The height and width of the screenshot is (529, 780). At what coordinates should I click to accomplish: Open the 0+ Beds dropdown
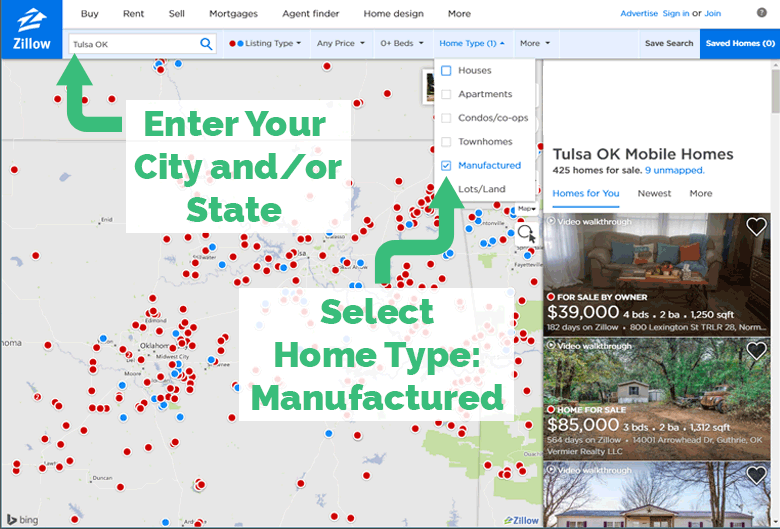402,43
